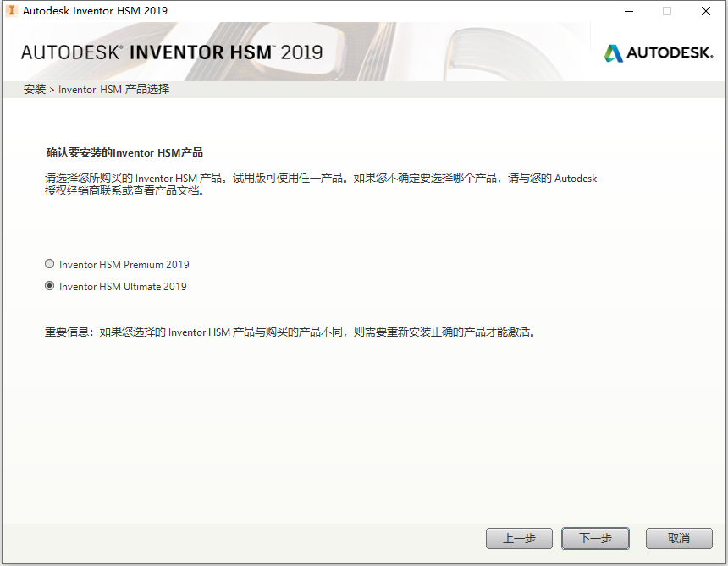
Task: Click the 取消 (Cancel) button
Action: 679,539
